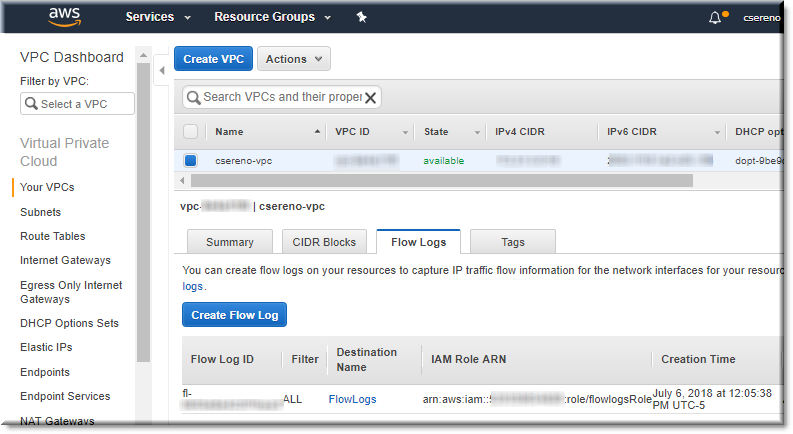Viewport: 793px width, 434px height.
Task: Sort table by Name column arrow
Action: pos(317,132)
